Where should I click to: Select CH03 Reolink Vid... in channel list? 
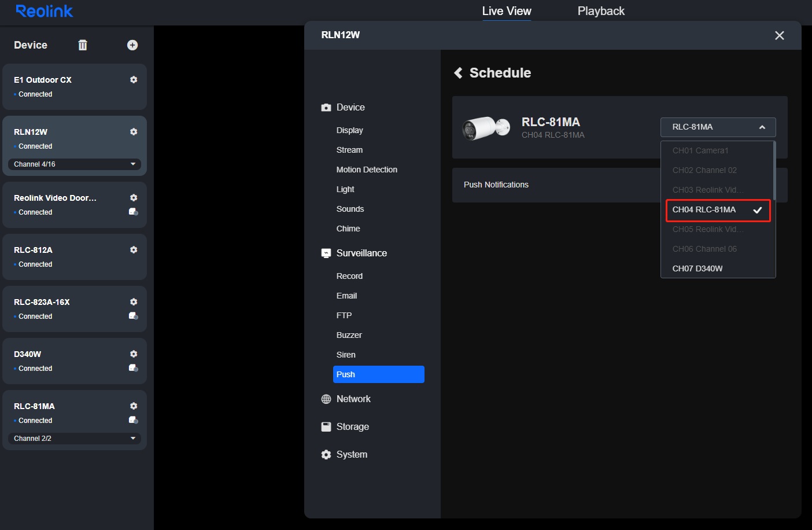click(717, 190)
